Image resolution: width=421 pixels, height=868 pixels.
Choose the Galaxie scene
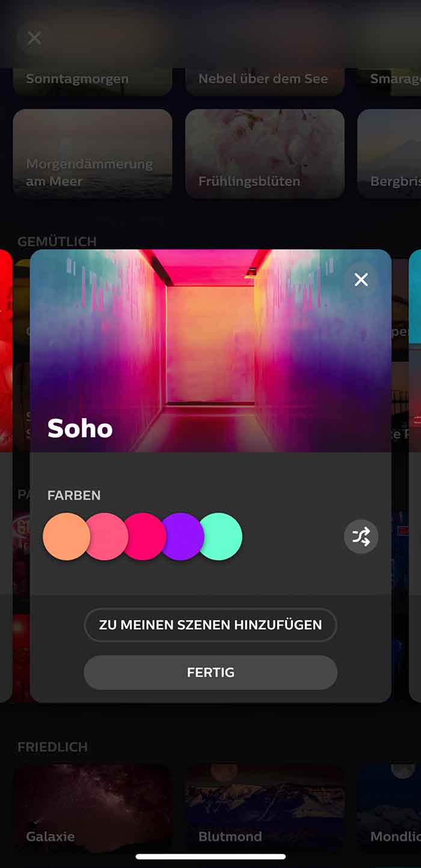pos(93,808)
